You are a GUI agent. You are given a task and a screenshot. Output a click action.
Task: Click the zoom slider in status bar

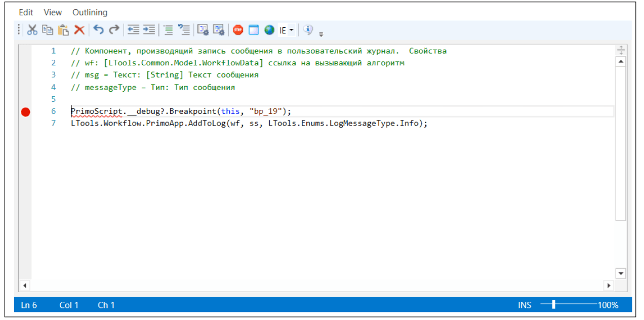click(x=554, y=304)
